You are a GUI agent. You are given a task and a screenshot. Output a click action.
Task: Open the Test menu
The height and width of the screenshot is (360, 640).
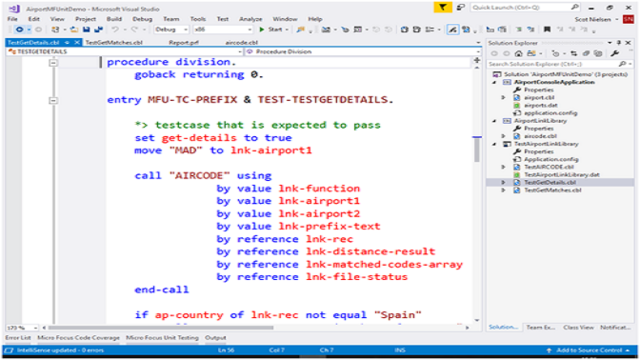pyautogui.click(x=222, y=19)
